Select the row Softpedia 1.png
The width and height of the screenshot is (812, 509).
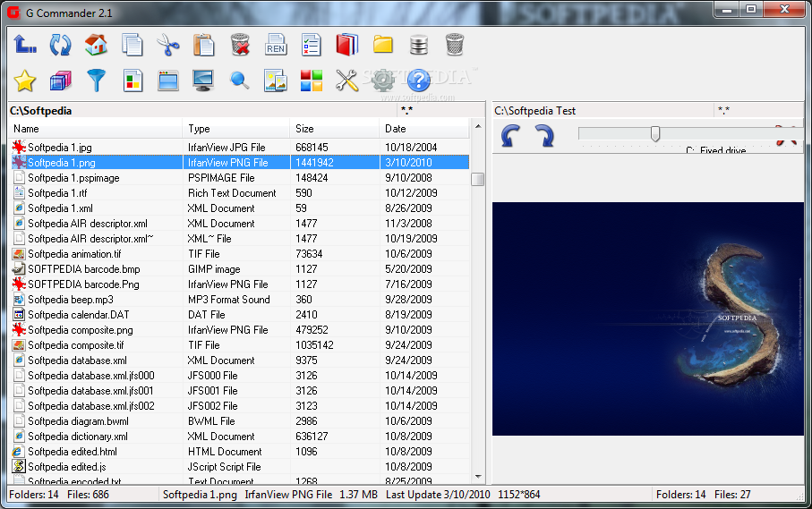tap(239, 163)
